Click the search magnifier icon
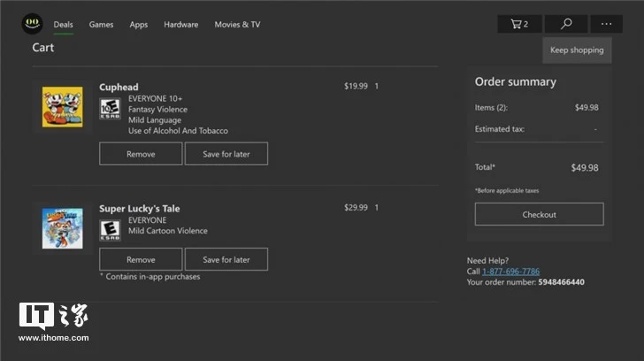This screenshot has height=361, width=644. tap(566, 24)
